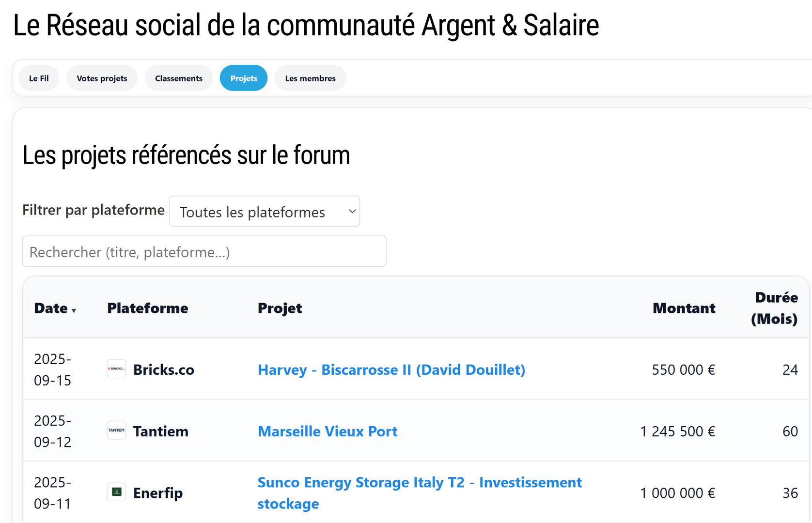
Task: Open Harvey - Biscarrosse II project link
Action: click(x=391, y=370)
